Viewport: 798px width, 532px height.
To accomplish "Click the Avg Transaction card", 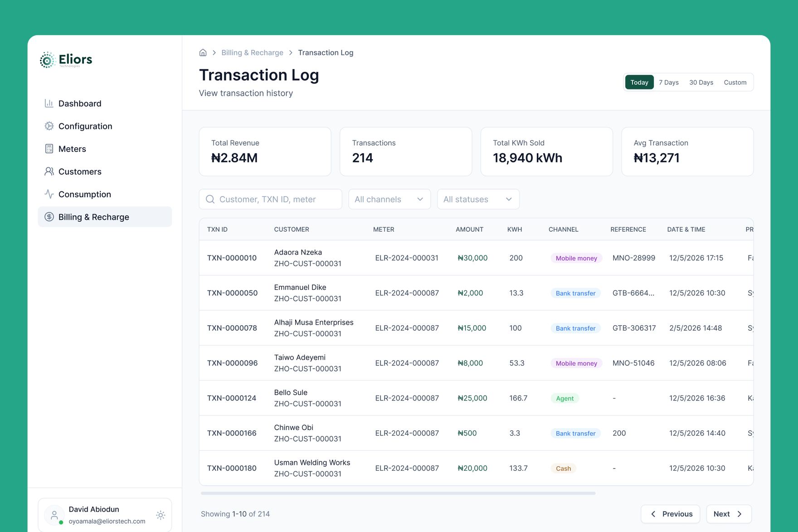I will (687, 151).
